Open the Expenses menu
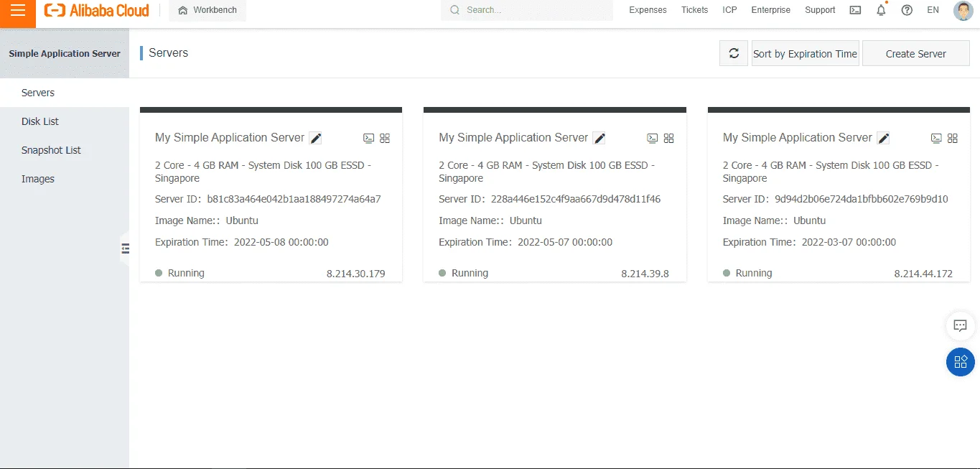This screenshot has width=980, height=469. 648,10
